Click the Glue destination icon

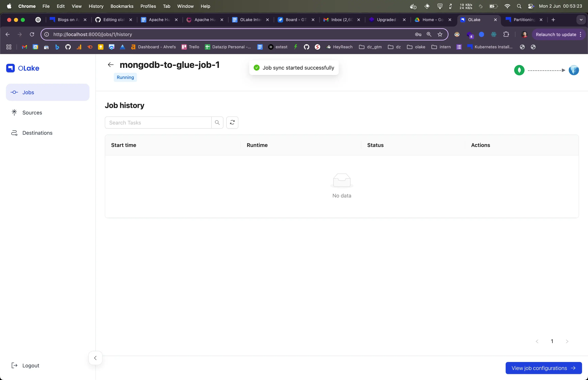coord(574,70)
